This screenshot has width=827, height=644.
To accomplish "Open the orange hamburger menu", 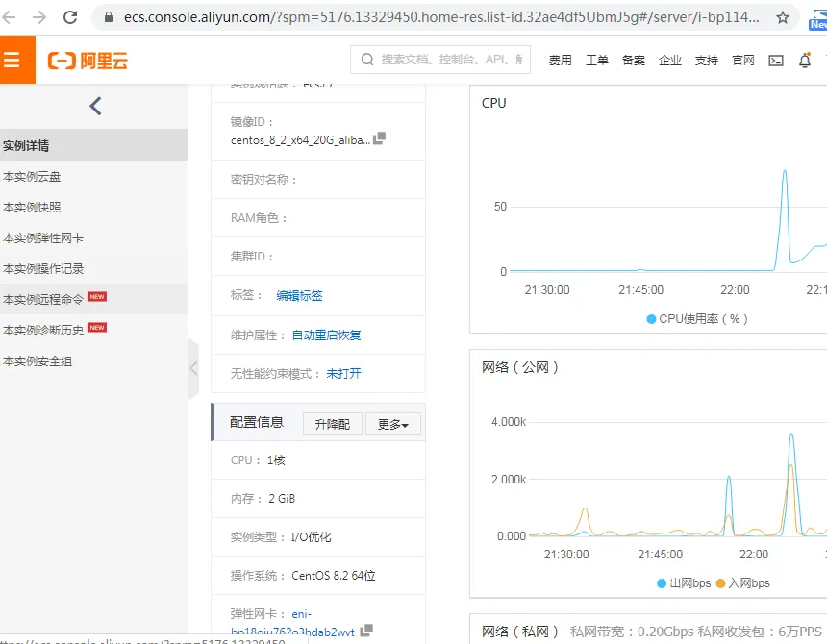I will pos(12,60).
